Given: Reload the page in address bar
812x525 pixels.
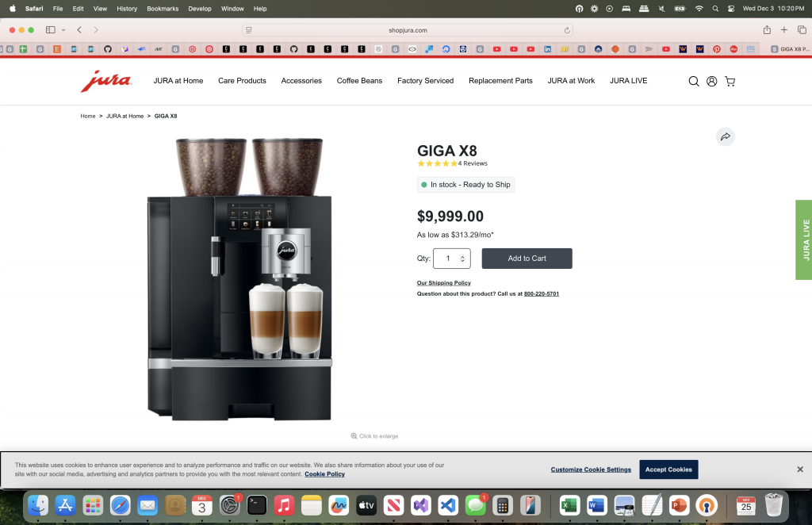Looking at the screenshot, I should click(567, 30).
